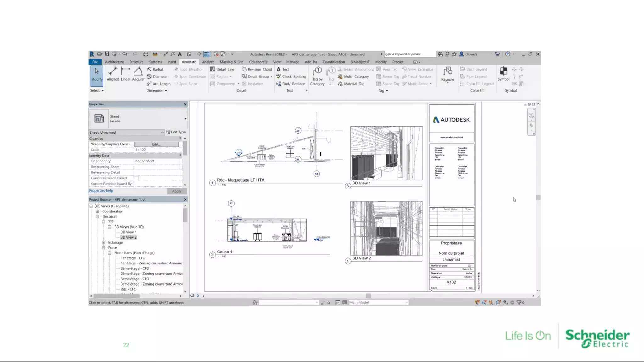Open the Sheet Feuille type selector dropdown
This screenshot has width=644, height=362.
tap(185, 119)
